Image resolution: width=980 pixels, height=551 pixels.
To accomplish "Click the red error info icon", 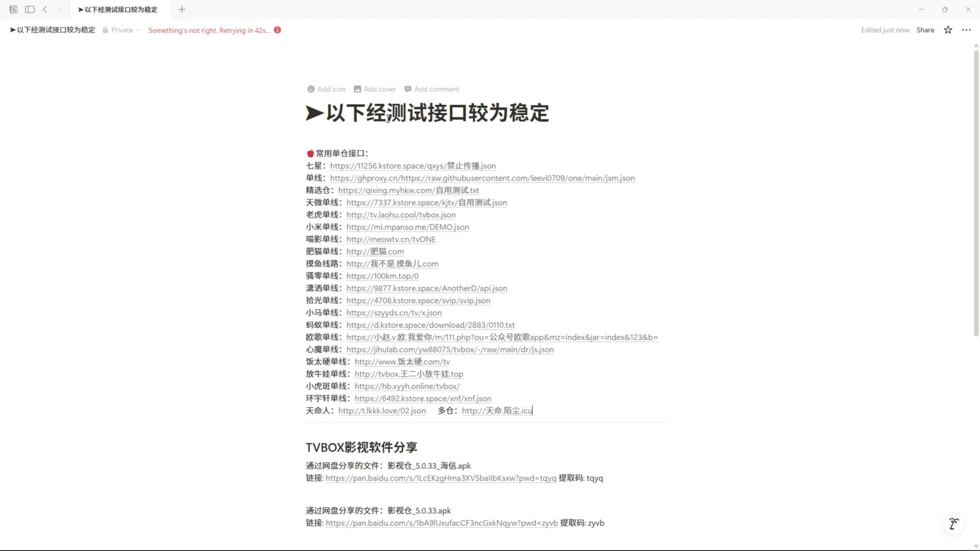I will (x=277, y=30).
